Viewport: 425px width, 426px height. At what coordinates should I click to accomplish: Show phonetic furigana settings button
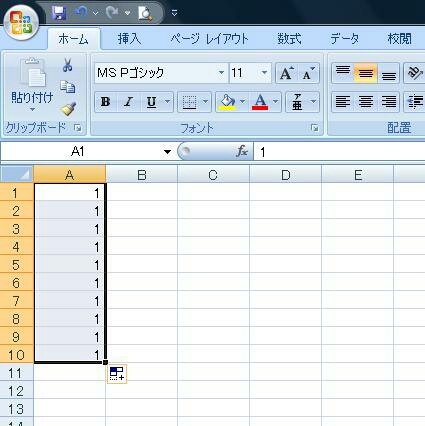[x=297, y=102]
